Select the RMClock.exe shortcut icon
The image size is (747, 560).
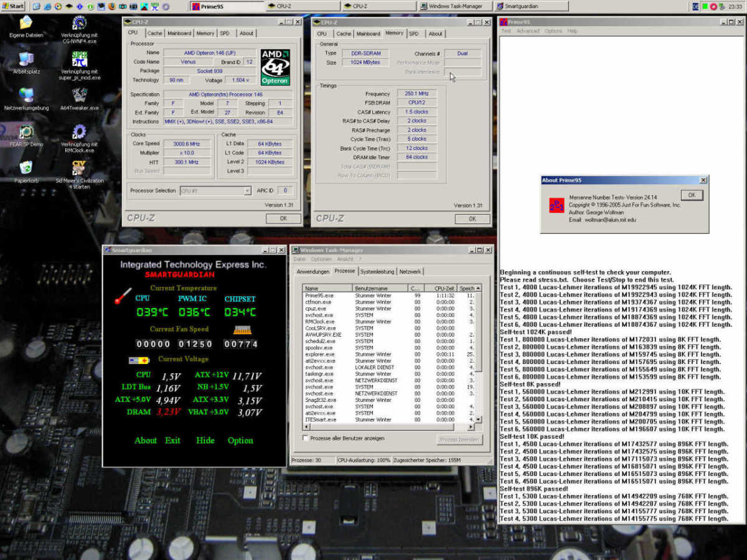(x=80, y=132)
